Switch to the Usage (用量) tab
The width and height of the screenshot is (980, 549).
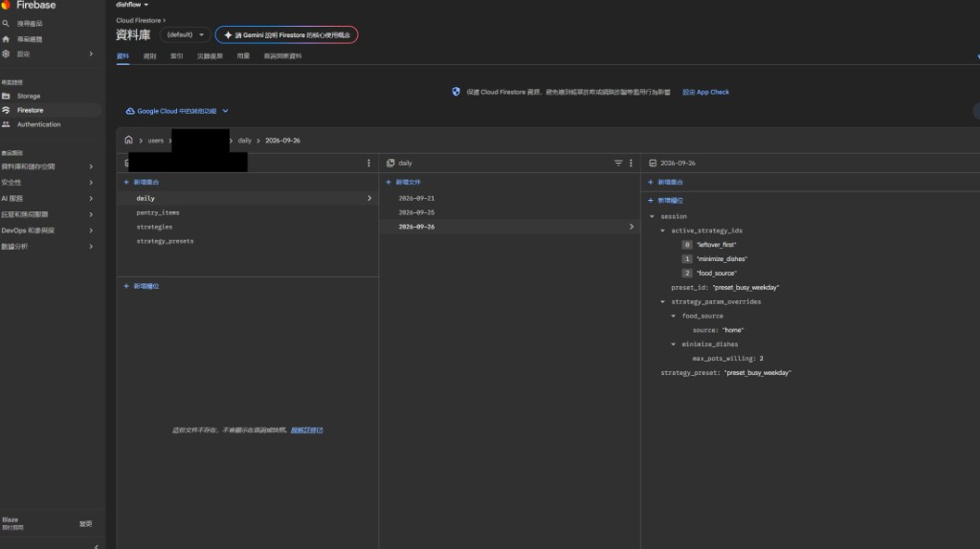(243, 56)
